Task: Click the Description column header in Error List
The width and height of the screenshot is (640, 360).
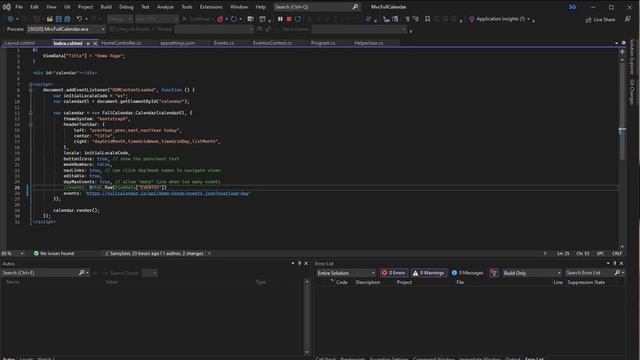Action: [368, 282]
